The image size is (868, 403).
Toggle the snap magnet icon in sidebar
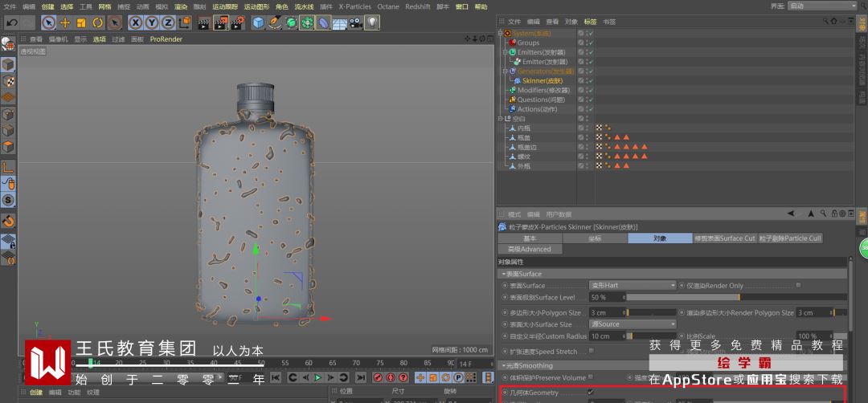click(8, 221)
